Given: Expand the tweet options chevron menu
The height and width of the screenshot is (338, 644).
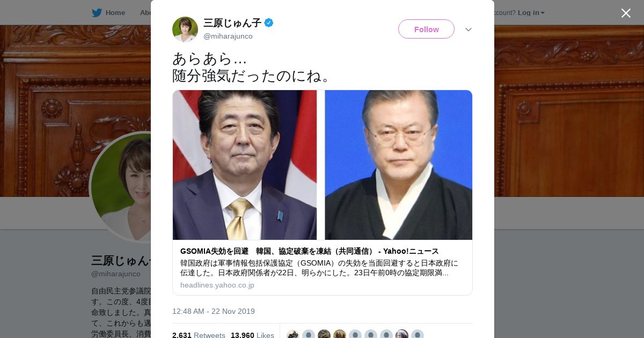Looking at the screenshot, I should 469,30.
